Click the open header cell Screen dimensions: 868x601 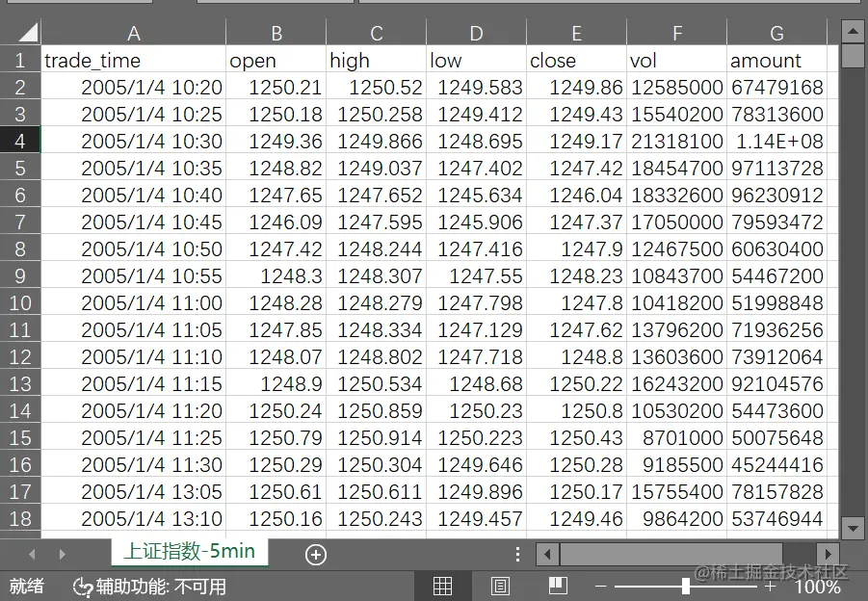pos(276,60)
